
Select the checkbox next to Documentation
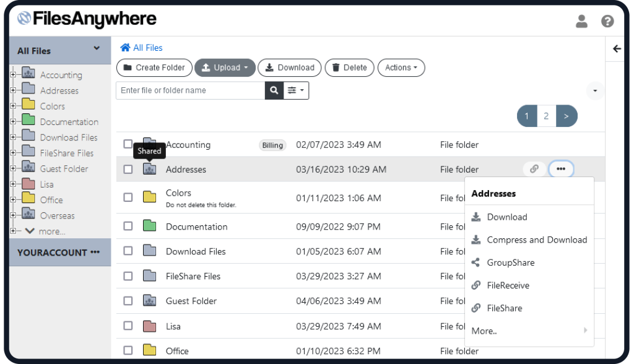point(128,227)
